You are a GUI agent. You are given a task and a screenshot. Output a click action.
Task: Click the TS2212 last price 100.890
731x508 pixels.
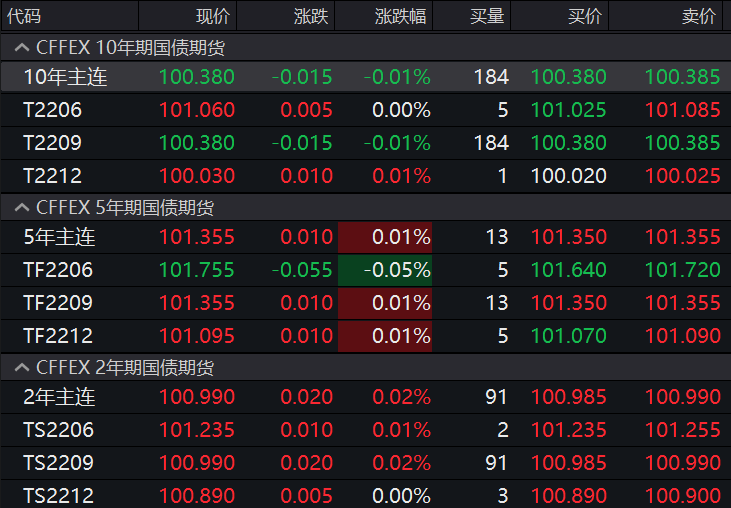tap(197, 496)
